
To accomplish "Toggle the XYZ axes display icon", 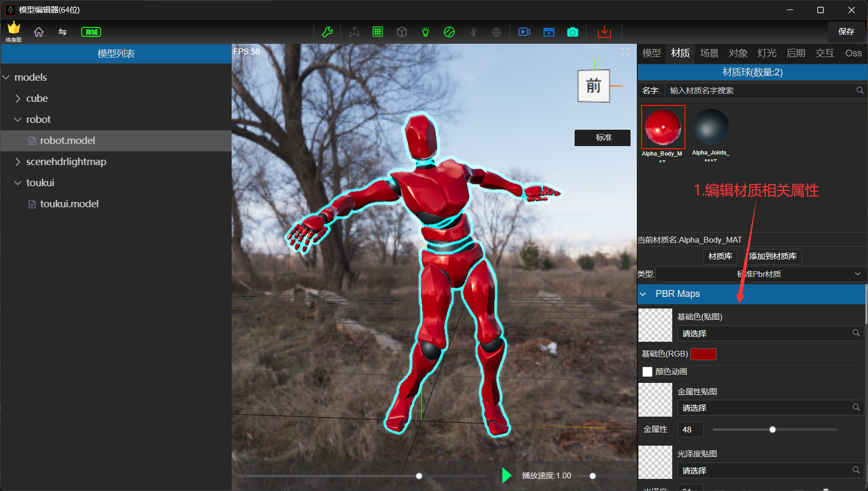I will [x=354, y=32].
